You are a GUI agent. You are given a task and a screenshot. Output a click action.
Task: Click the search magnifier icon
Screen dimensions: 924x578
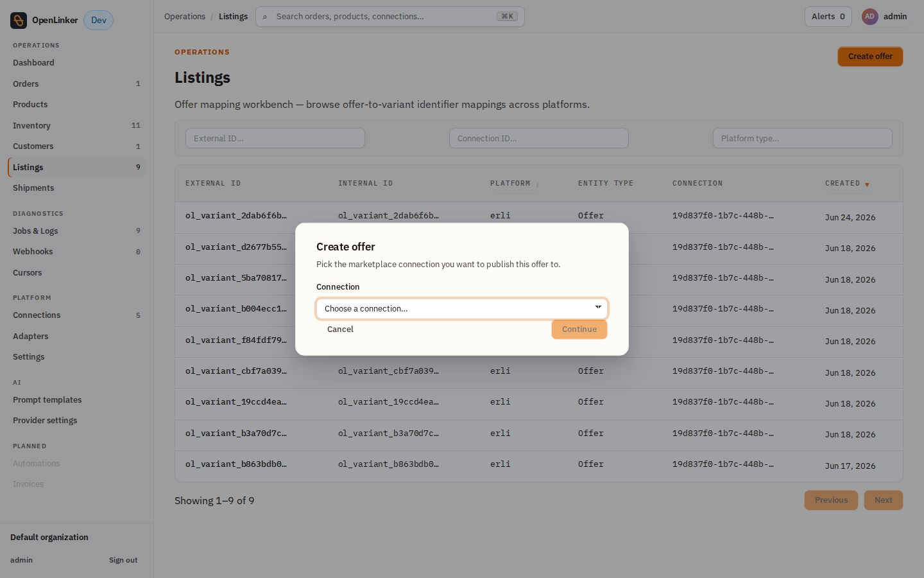(x=264, y=17)
